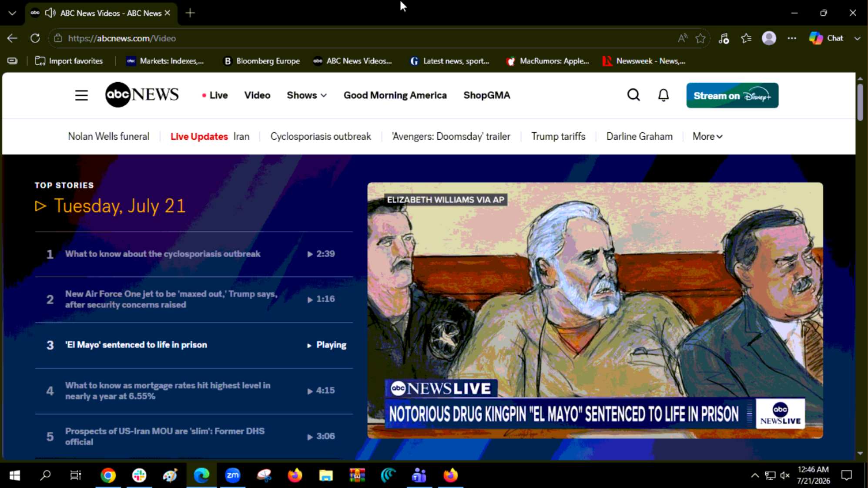The width and height of the screenshot is (868, 488).
Task: Mute the tab using the speaker icon
Action: 50,13
